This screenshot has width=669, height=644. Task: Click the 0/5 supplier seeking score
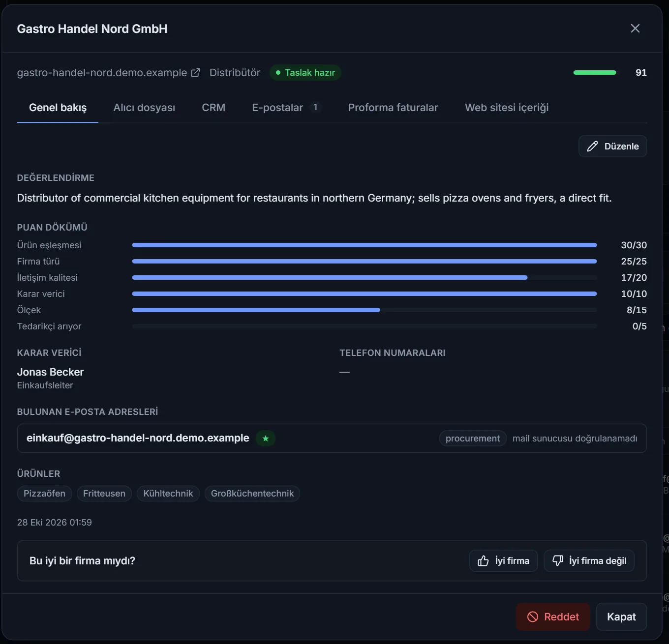639,326
